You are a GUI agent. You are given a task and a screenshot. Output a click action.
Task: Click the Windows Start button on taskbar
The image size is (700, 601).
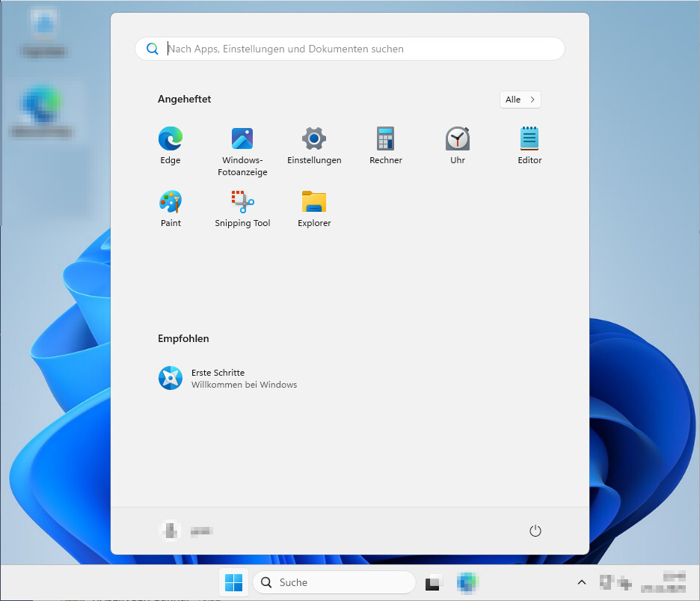coord(233,582)
